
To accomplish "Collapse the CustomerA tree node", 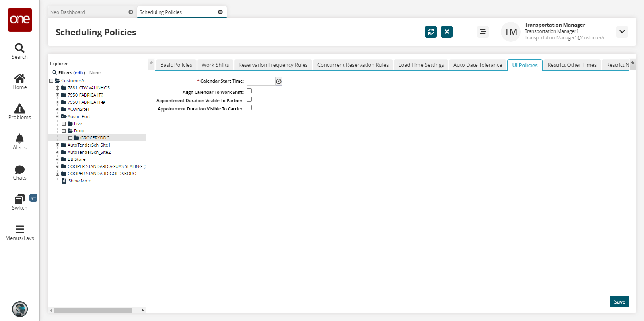I will 51,81.
